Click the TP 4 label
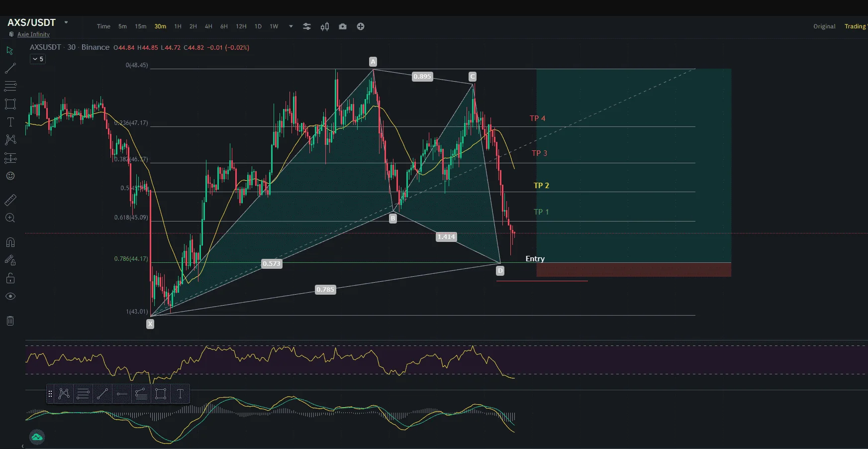 tap(537, 118)
